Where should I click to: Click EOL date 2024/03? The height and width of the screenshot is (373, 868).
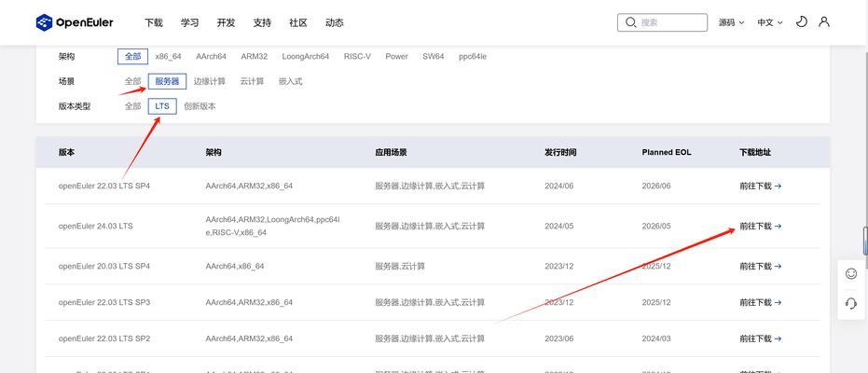656,338
